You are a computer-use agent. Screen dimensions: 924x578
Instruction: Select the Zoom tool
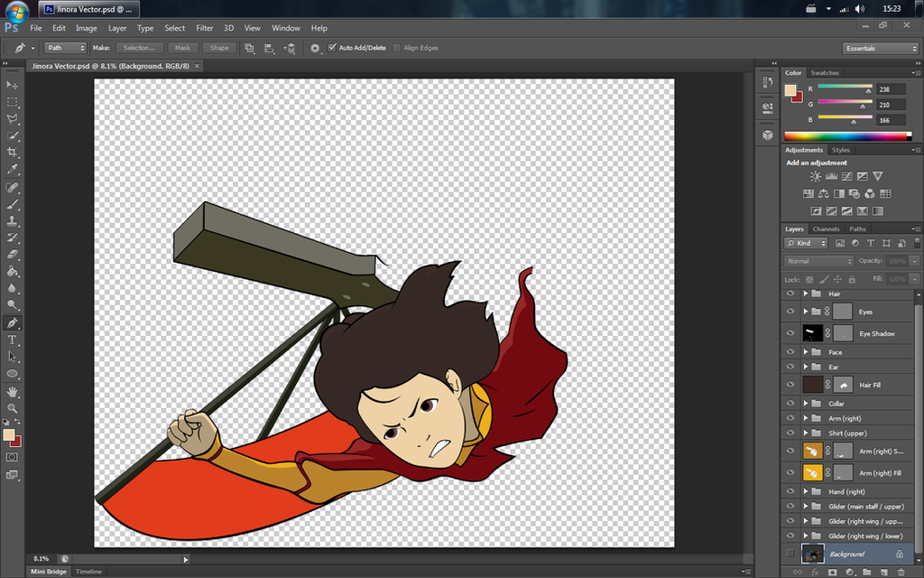[x=12, y=408]
